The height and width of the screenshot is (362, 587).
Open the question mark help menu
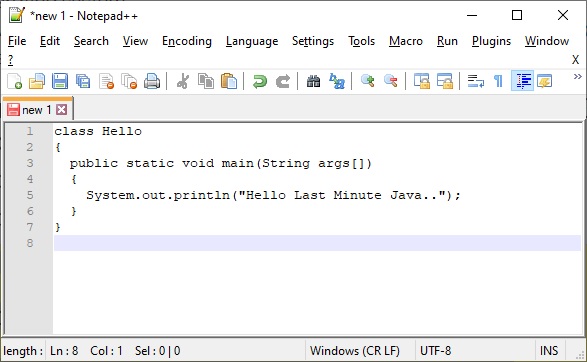tap(10, 60)
